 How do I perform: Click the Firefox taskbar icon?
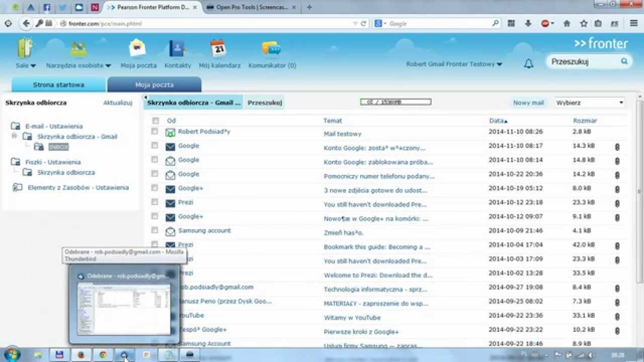pos(81,354)
